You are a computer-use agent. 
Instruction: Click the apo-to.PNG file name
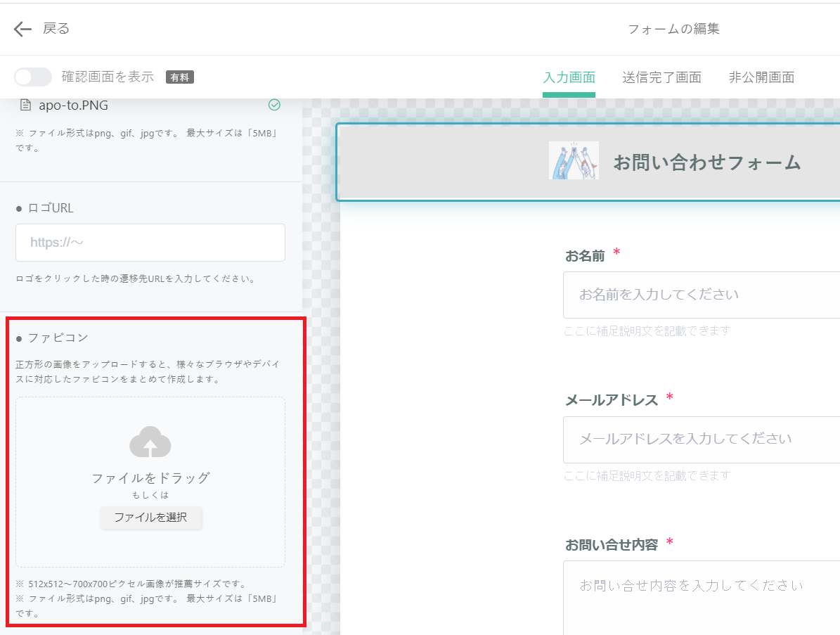[74, 105]
